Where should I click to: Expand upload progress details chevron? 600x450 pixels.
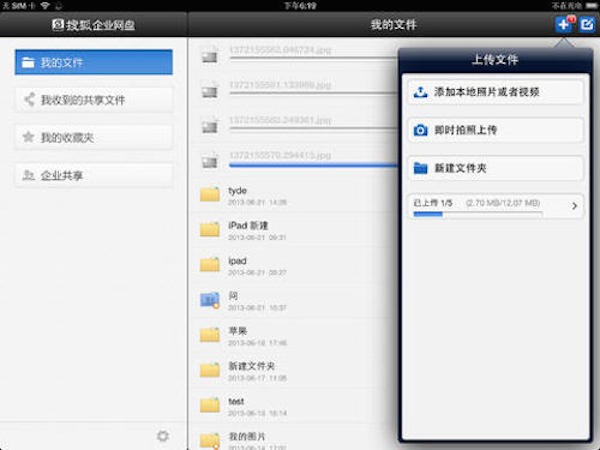point(575,206)
